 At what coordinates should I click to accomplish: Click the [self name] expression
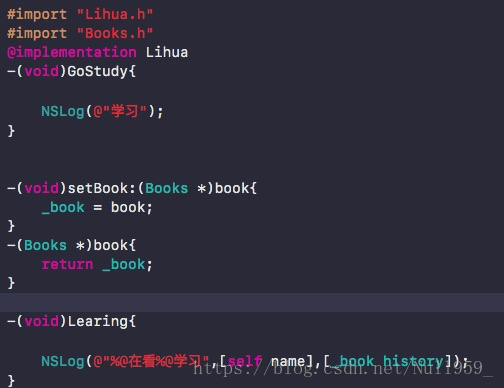[x=266, y=361]
